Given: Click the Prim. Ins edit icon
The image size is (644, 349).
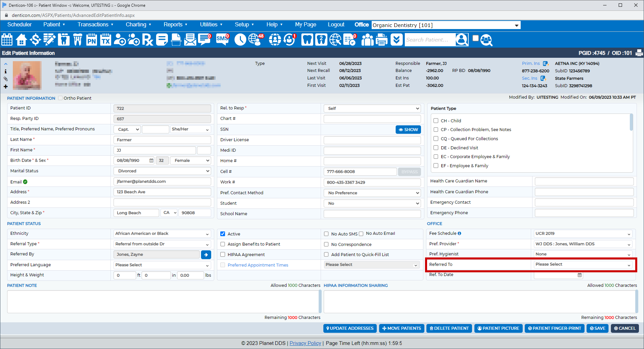Looking at the screenshot, I should [546, 64].
